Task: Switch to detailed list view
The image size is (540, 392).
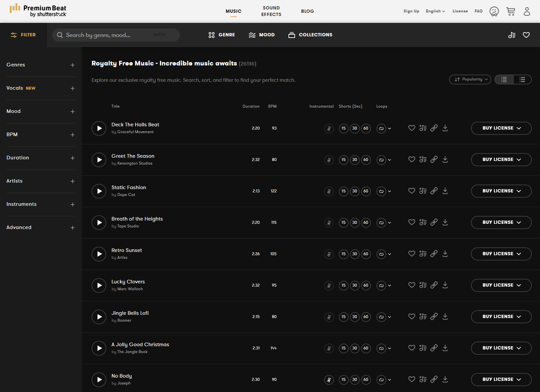Action: (522, 80)
